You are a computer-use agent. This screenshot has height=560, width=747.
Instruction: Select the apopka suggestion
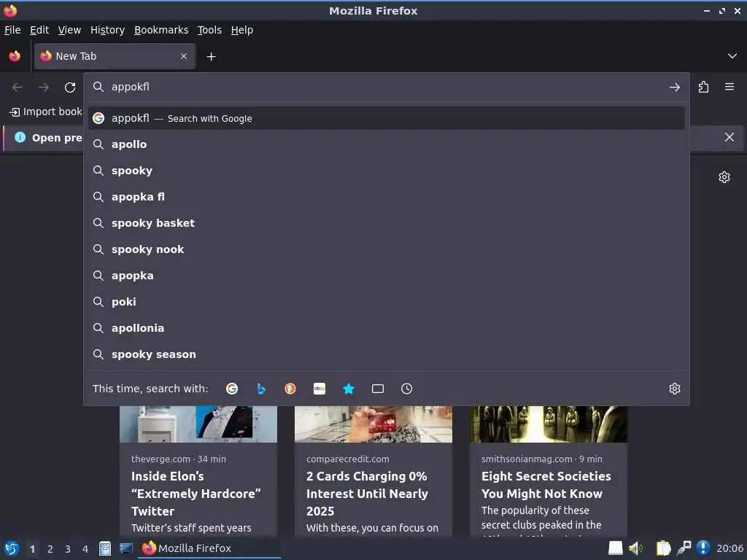387,275
